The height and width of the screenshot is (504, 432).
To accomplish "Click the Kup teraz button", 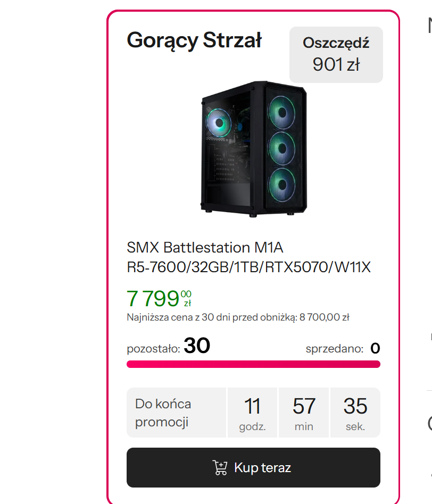I will click(253, 467).
